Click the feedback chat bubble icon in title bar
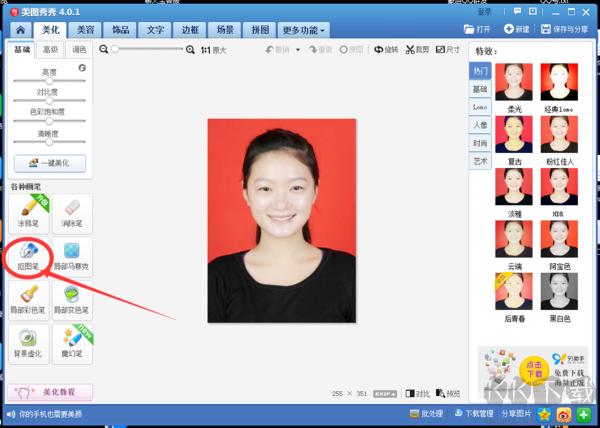This screenshot has height=428, width=600. [x=517, y=11]
